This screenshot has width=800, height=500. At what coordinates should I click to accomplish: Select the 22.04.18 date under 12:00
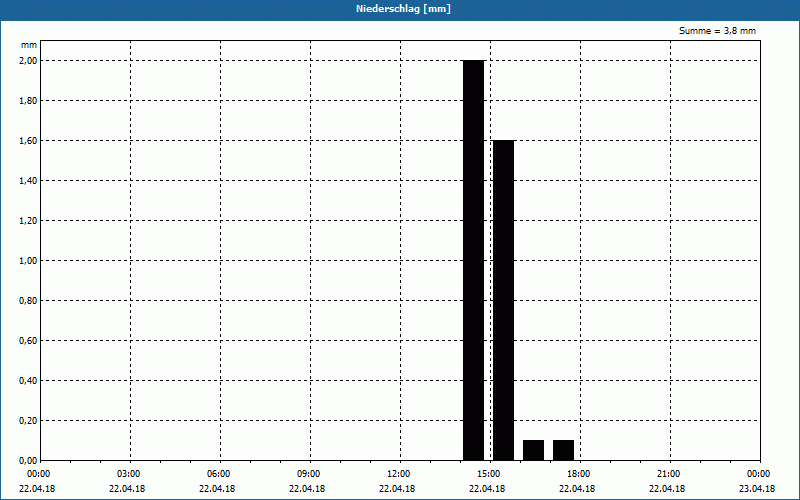(x=397, y=489)
